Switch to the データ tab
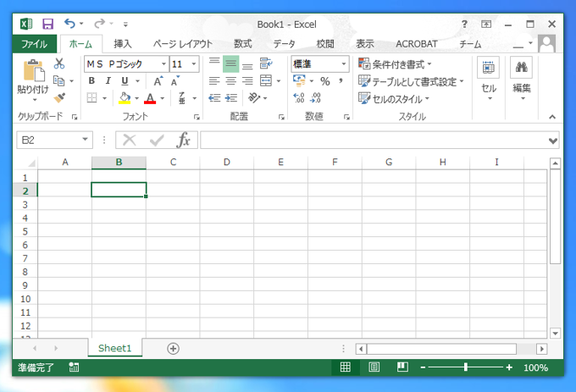The image size is (576, 392). pyautogui.click(x=284, y=44)
